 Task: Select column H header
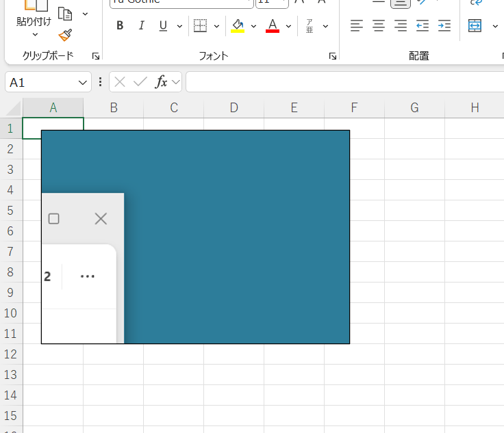pos(475,108)
